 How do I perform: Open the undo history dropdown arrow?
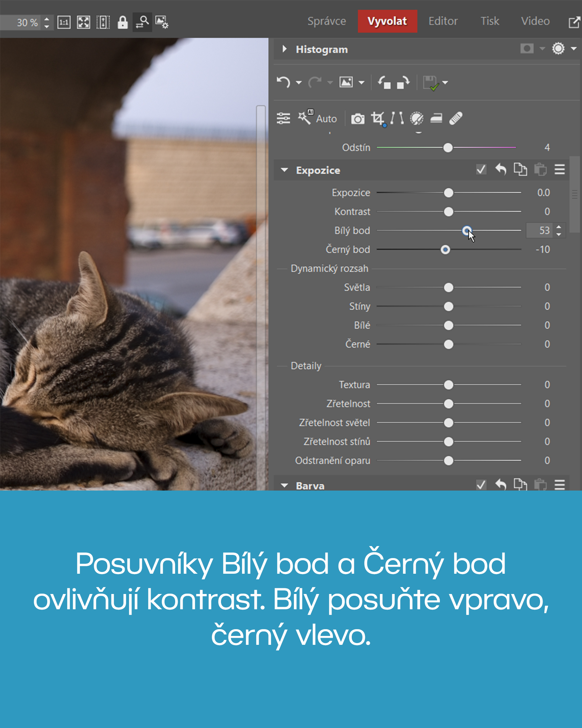coord(299,83)
